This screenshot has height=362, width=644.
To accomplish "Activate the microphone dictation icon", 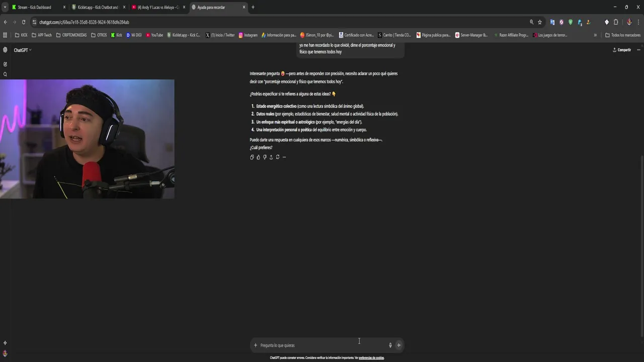I will click(x=390, y=345).
